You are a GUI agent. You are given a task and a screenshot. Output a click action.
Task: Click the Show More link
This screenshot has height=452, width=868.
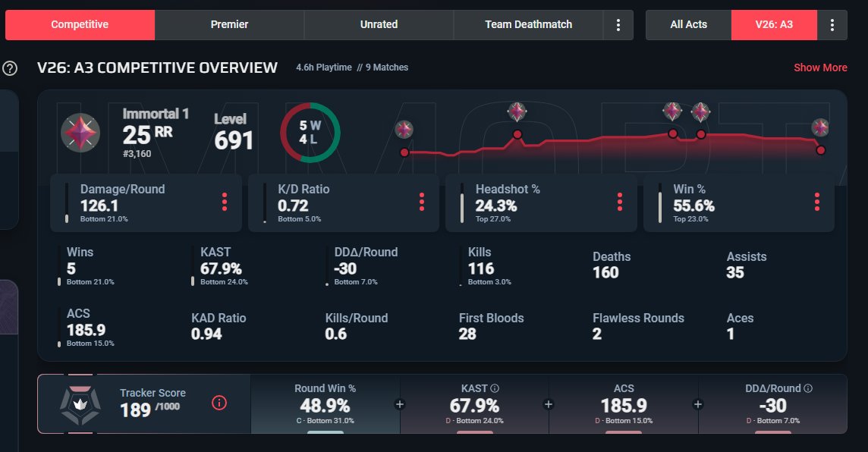[x=820, y=67]
